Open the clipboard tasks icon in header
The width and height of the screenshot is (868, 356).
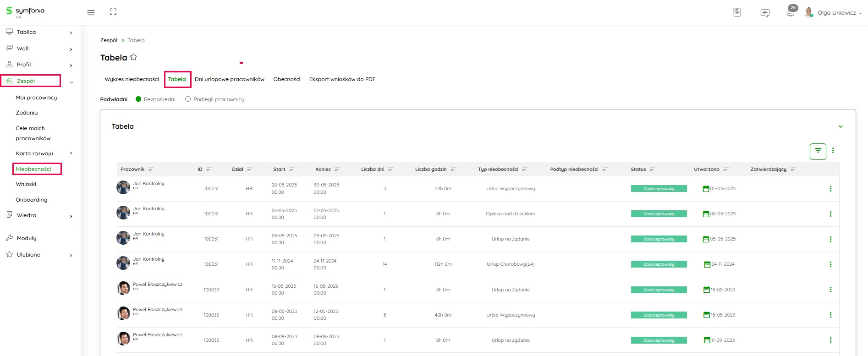point(737,12)
